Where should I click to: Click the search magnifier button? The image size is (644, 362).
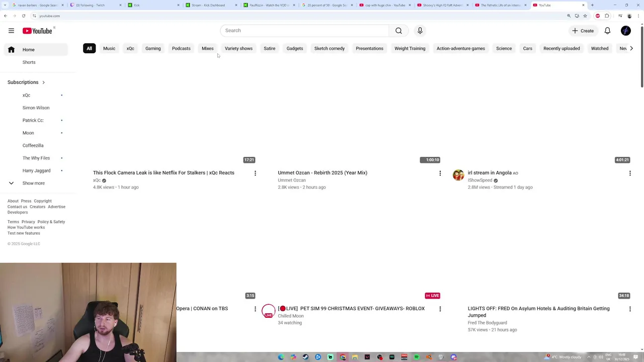[x=398, y=31]
